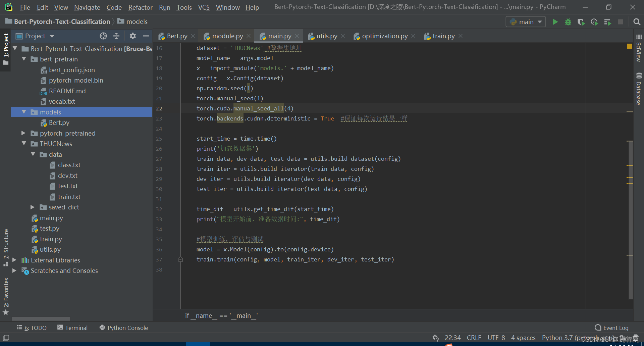Select vocab.txt in the project tree

[x=62, y=101]
